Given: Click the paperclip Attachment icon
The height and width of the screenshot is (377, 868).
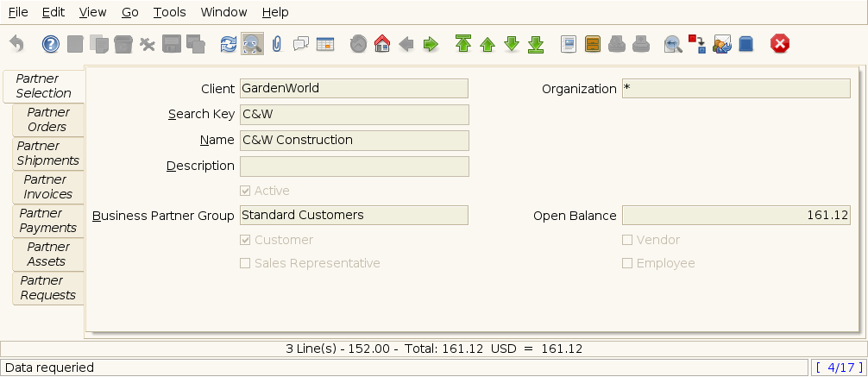Looking at the screenshot, I should coord(276,44).
